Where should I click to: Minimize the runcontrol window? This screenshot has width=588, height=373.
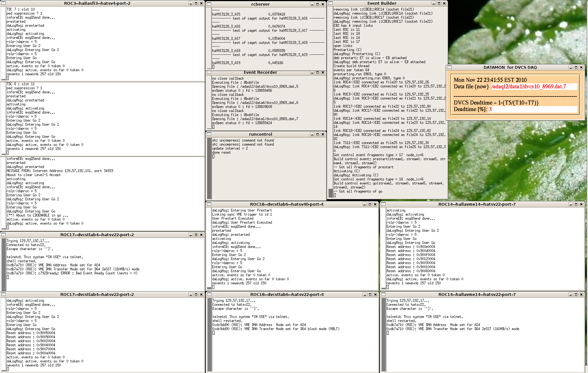point(312,134)
